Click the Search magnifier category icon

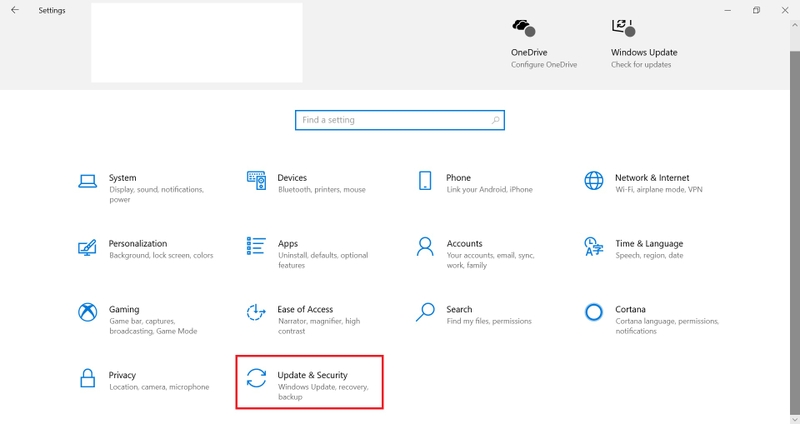coord(424,312)
